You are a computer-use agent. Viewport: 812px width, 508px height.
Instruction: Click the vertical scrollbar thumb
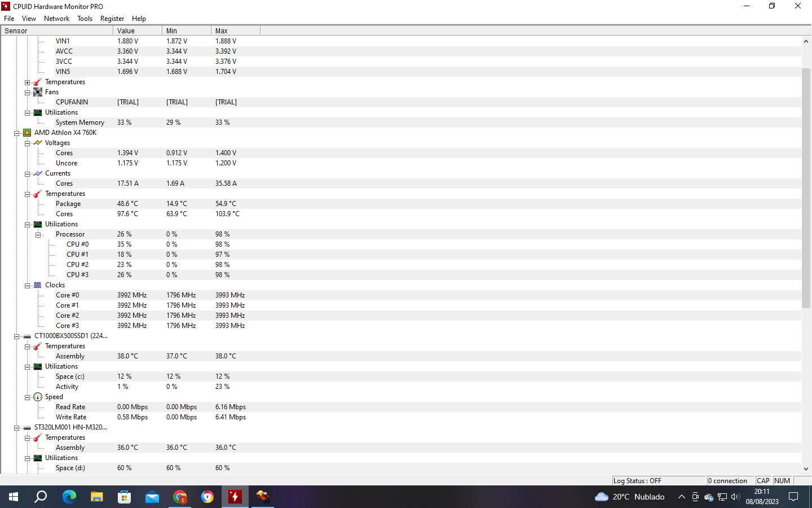806,188
